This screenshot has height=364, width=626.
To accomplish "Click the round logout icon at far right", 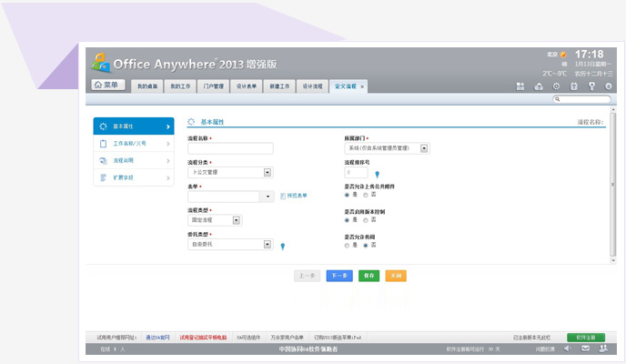I will coord(608,86).
